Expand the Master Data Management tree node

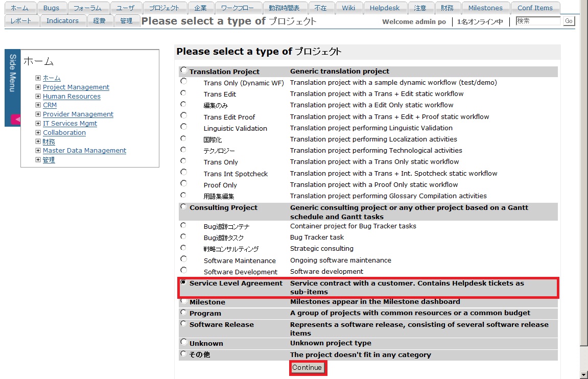[x=38, y=150]
